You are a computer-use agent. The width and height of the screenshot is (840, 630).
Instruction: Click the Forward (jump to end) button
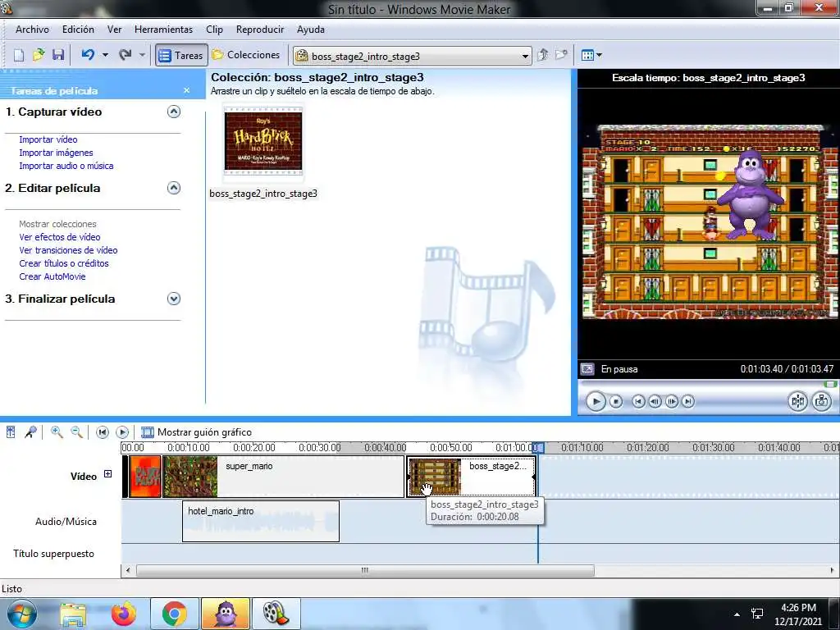pyautogui.click(x=688, y=401)
